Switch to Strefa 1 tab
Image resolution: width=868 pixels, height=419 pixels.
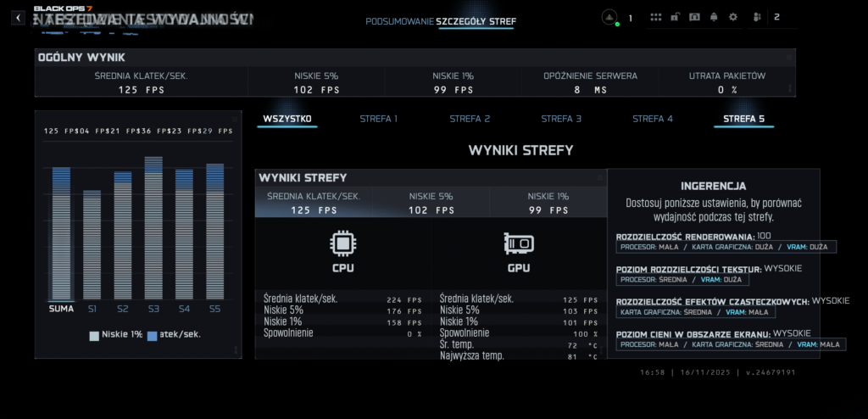[x=378, y=119]
